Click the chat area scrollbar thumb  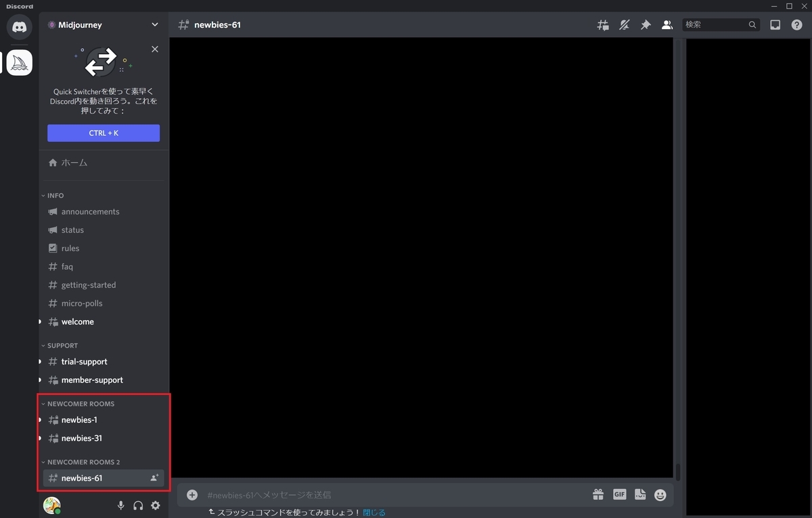[678, 471]
